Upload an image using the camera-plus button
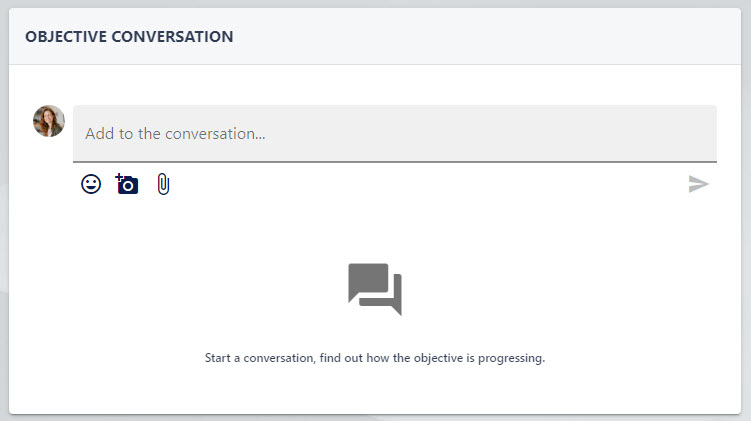Screen dimensions: 751x421 click(x=127, y=184)
